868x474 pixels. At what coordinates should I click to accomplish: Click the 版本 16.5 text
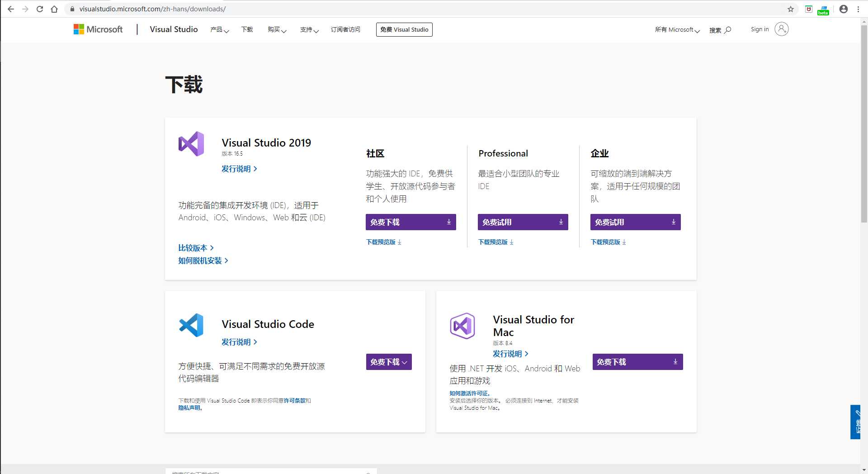pos(232,154)
